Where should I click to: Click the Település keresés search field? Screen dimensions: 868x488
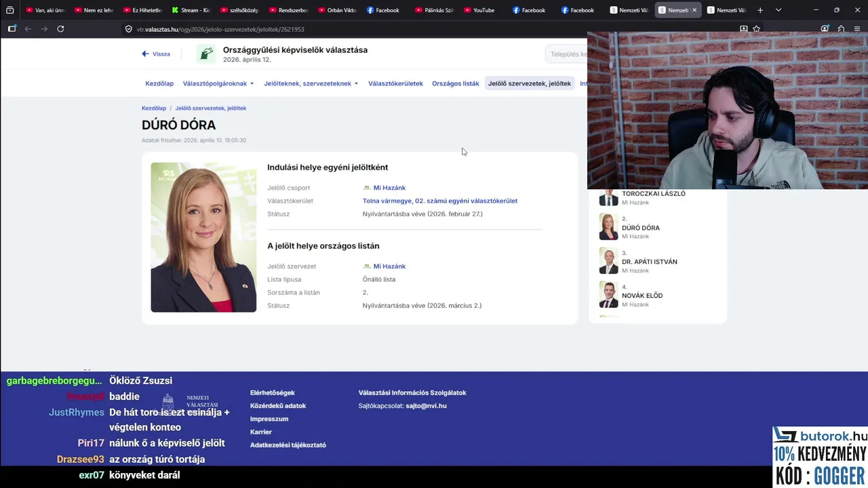[566, 54]
